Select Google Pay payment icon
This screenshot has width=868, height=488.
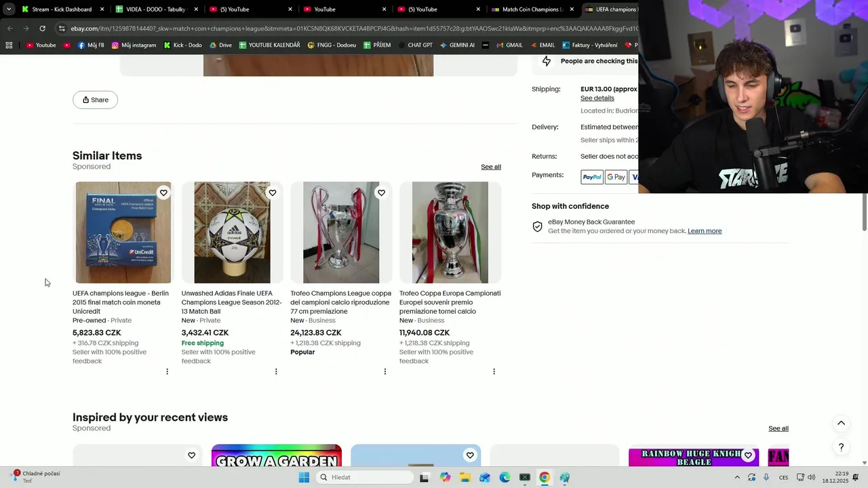click(616, 177)
